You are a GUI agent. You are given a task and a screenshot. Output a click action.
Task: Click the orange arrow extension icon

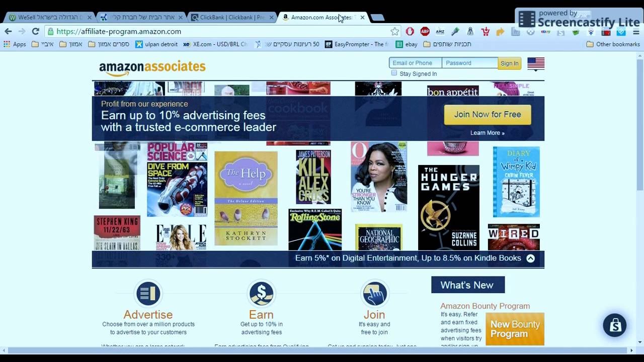coord(500,31)
